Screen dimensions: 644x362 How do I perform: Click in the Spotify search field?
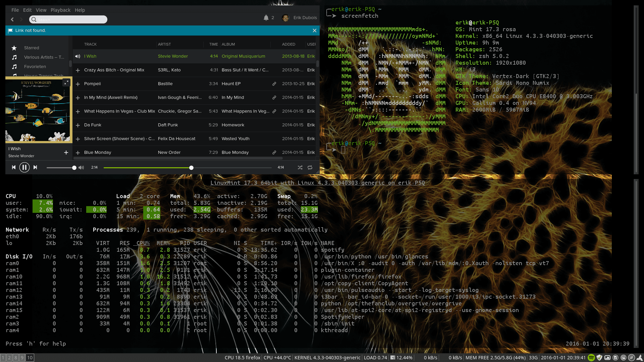coord(70,19)
